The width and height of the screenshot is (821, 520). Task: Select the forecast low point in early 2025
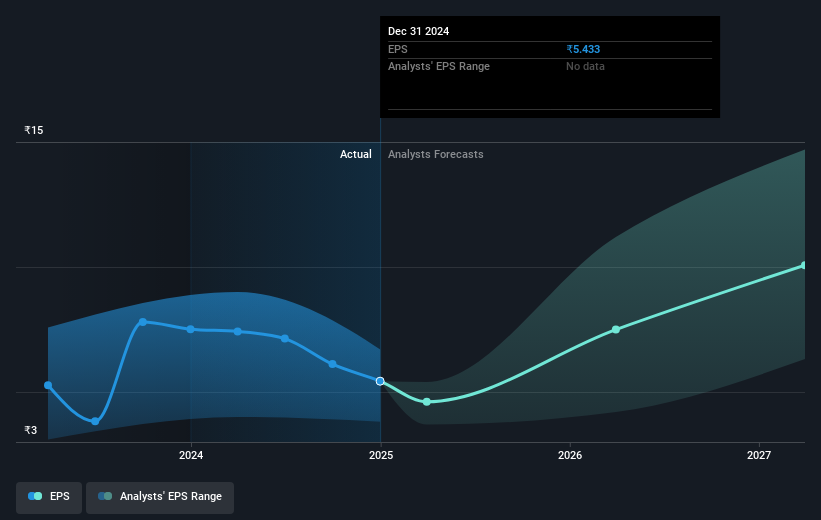[x=427, y=402]
